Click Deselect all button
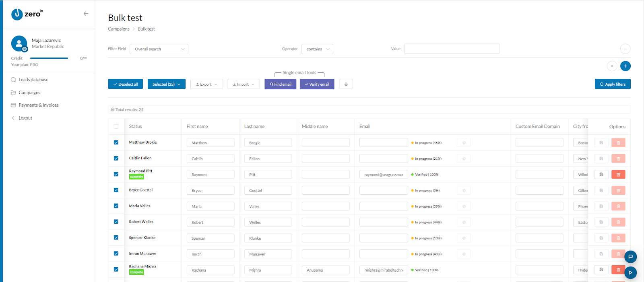644x282 pixels. click(126, 84)
